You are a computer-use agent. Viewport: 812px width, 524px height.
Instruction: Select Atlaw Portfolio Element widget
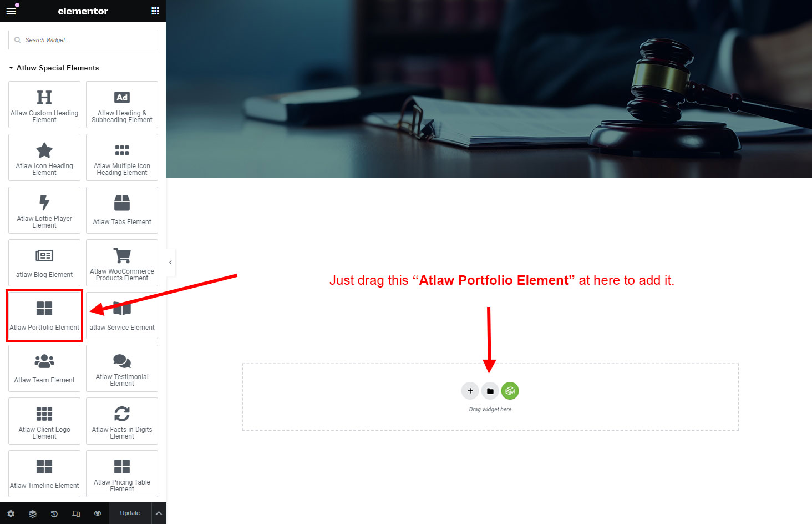click(44, 316)
